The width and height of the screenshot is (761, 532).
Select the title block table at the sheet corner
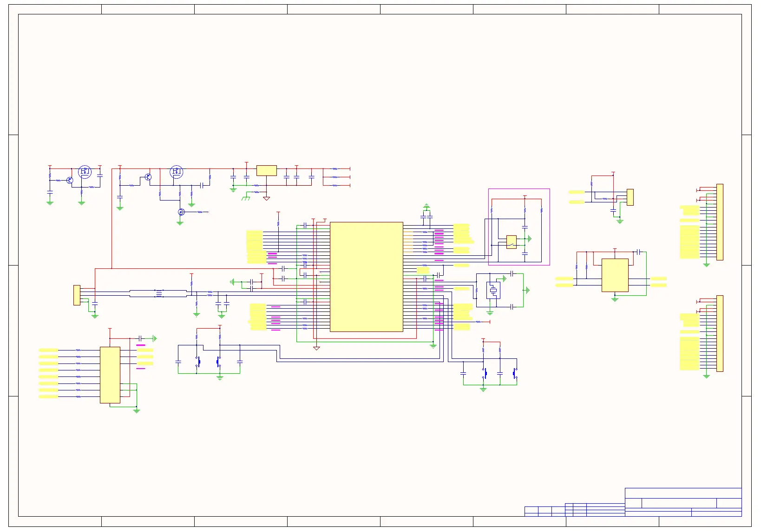(633, 502)
